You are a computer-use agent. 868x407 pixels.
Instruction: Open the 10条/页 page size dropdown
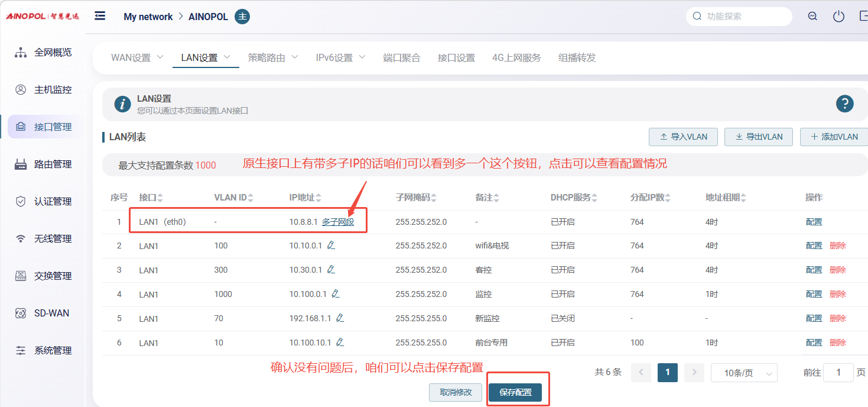click(743, 373)
